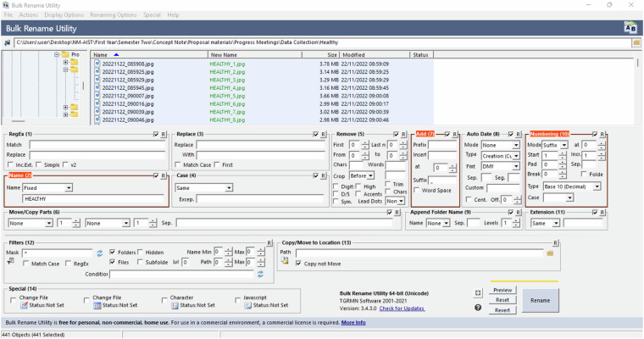Open Numbering Type Base 10 dropdown
The height and width of the screenshot is (339, 644).
pyautogui.click(x=572, y=186)
